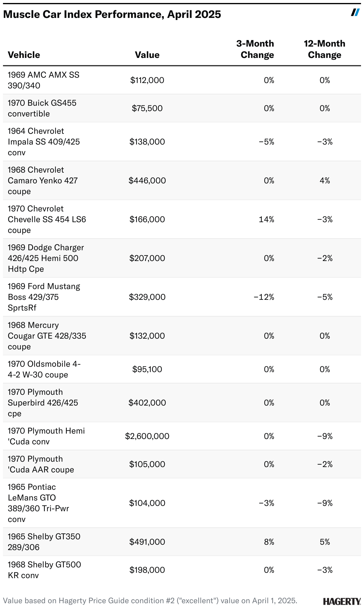Click the 12-Month Change column header
Viewport: 364px width, 608px height.
tap(324, 49)
